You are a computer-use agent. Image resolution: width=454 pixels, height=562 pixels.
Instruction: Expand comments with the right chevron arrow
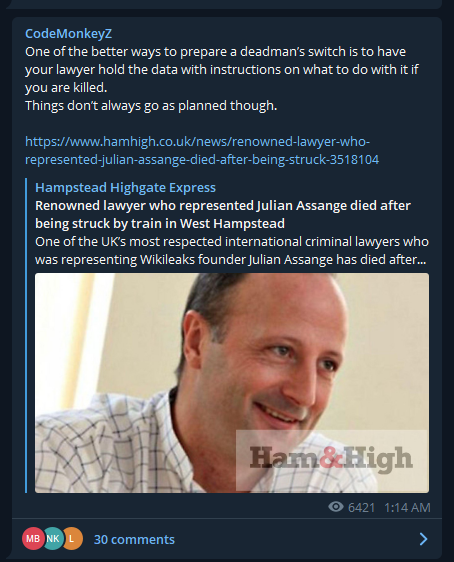(424, 539)
